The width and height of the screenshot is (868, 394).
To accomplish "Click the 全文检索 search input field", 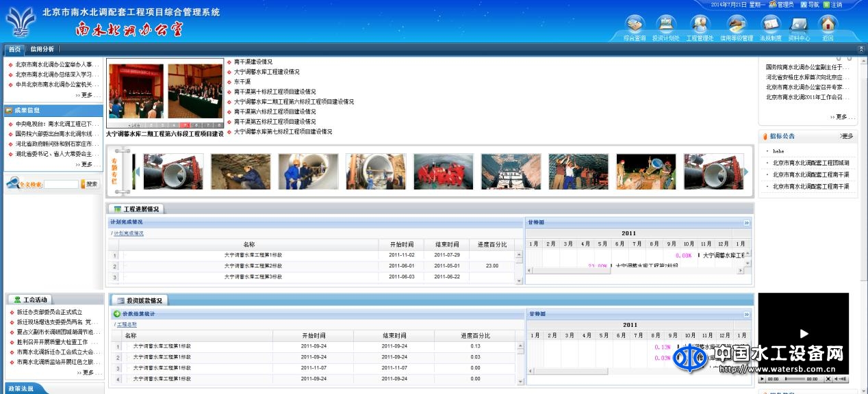I will pos(62,184).
